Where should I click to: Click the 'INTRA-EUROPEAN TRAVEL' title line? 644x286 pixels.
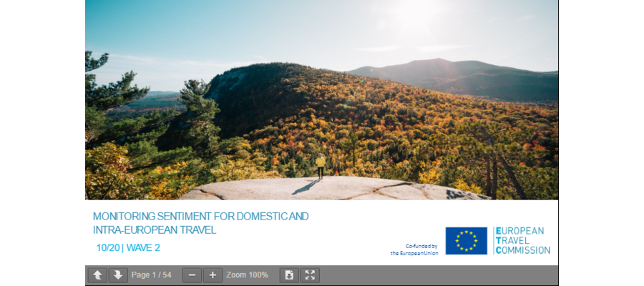pos(155,230)
